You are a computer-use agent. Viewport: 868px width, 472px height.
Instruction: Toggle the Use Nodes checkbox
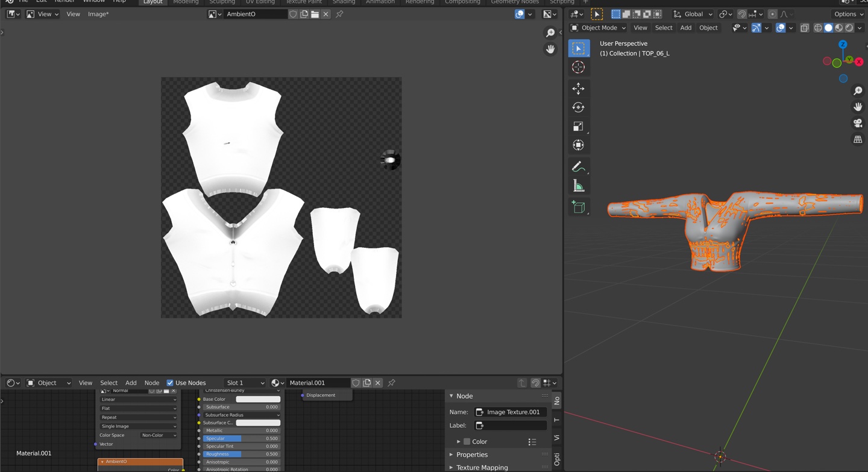170,383
